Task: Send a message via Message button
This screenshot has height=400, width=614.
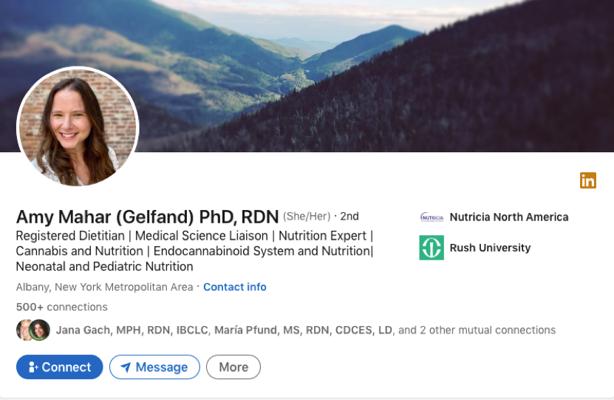Action: [155, 367]
